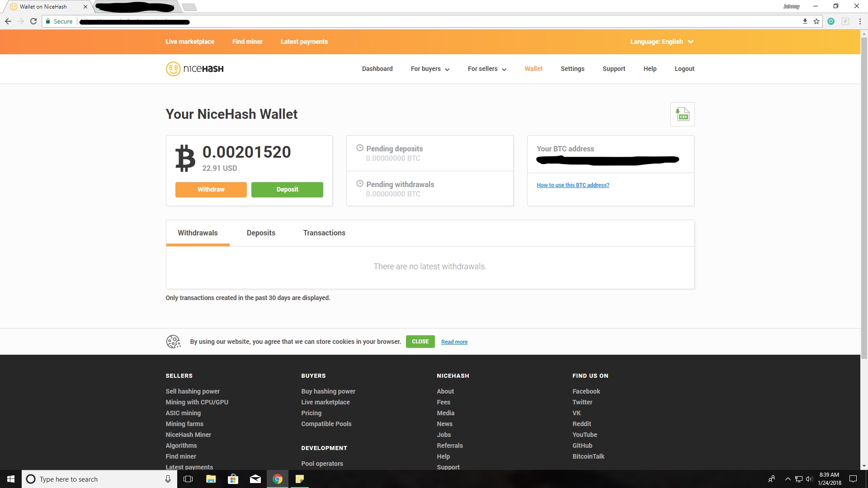This screenshot has width=868, height=488.
Task: Click the Secure padlock icon
Action: (x=48, y=21)
